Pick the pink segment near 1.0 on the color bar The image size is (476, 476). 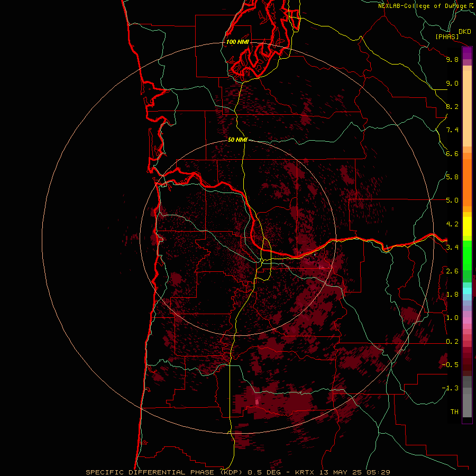(467, 321)
